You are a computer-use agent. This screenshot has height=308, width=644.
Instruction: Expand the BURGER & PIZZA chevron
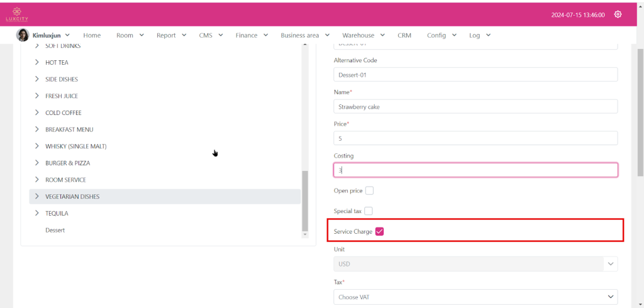coord(37,163)
